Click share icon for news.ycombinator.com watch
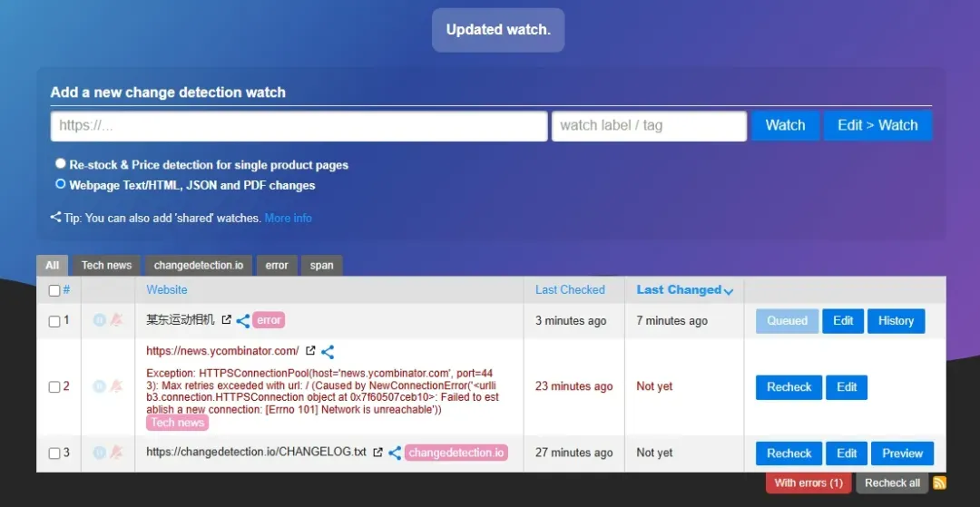This screenshot has height=507, width=980. tap(328, 352)
